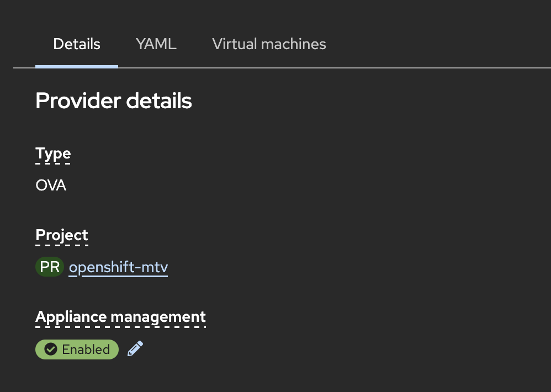The height and width of the screenshot is (392, 551).
Task: Click the word Enabled in the green badge
Action: pyautogui.click(x=86, y=349)
